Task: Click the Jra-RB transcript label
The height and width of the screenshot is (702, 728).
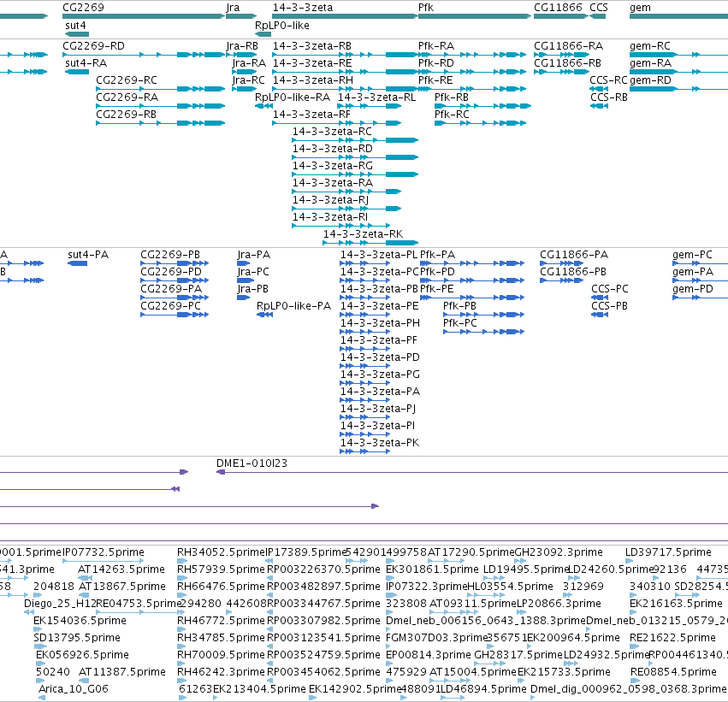Action: pyautogui.click(x=242, y=46)
